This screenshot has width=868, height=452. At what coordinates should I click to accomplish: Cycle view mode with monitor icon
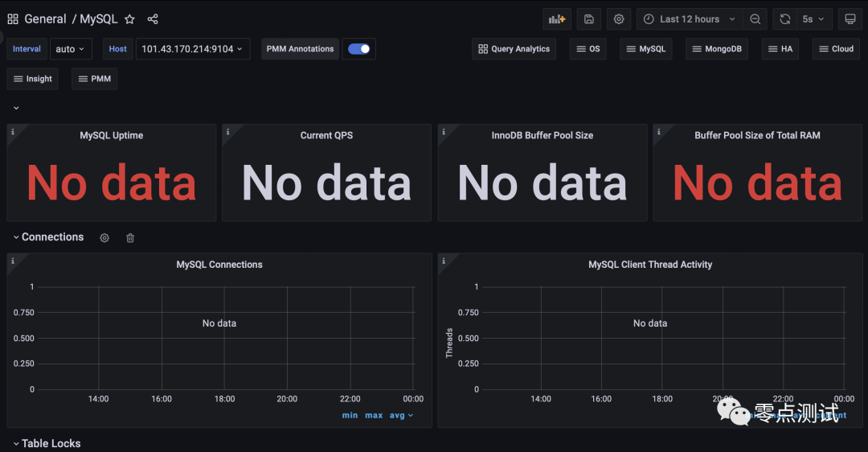[x=850, y=19]
